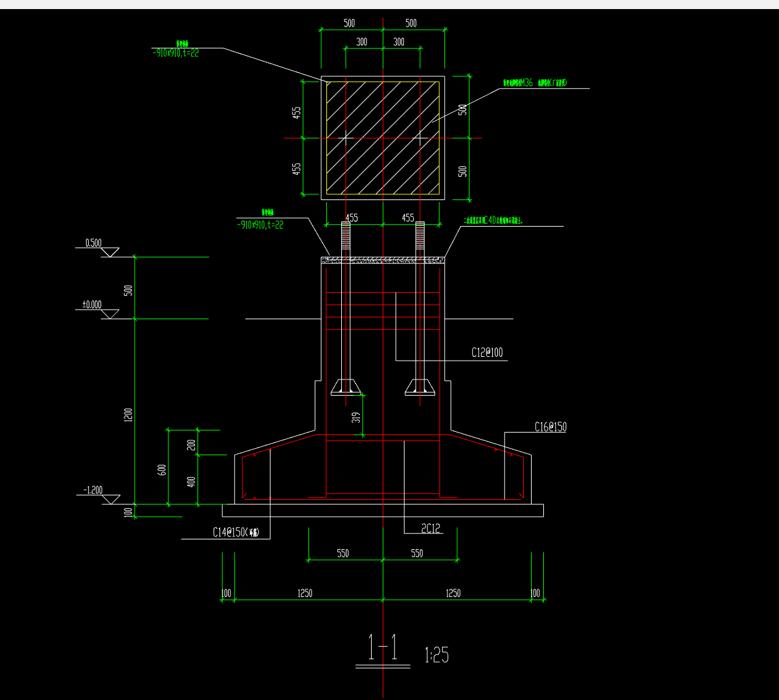The image size is (779, 700).
Task: Select the C40 grout annotation text
Action: point(493,221)
